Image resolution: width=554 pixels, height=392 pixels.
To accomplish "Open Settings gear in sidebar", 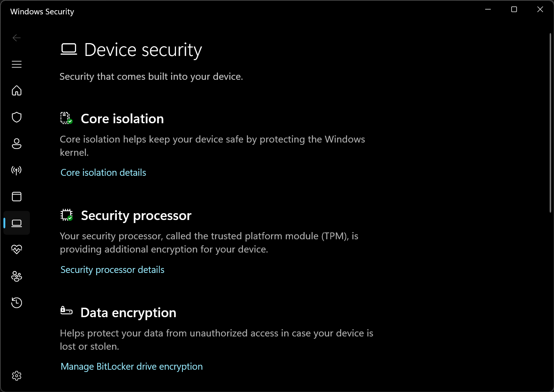I will coord(17,376).
